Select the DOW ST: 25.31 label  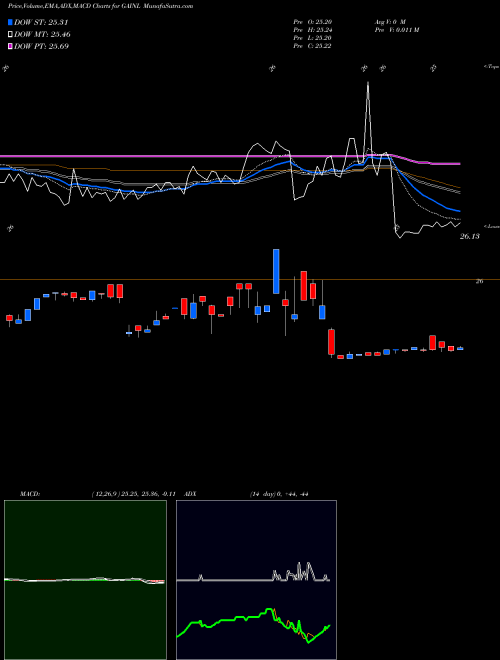coord(41,22)
